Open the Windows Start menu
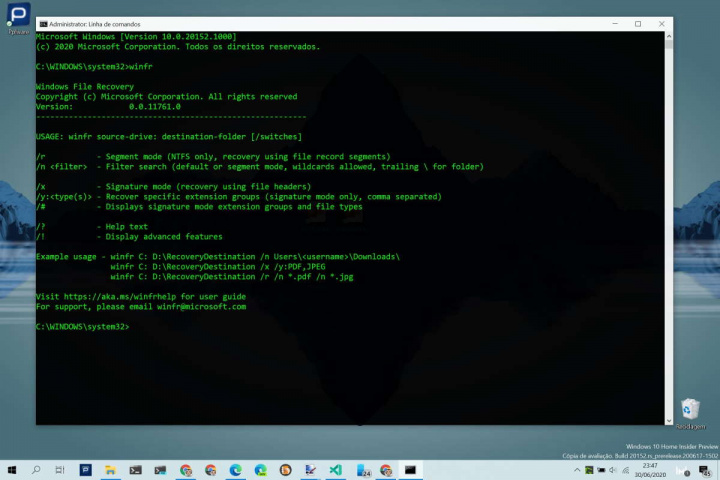720x480 pixels. click(x=12, y=469)
